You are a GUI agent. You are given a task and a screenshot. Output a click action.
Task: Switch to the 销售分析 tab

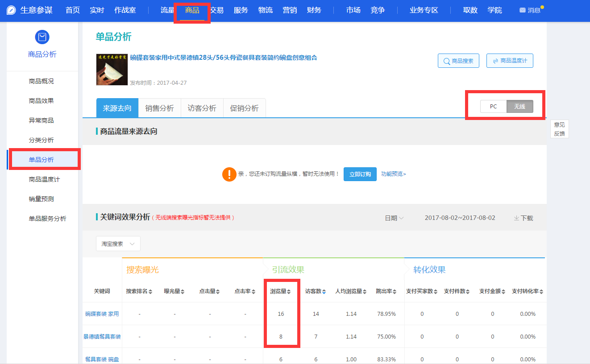[x=159, y=108]
